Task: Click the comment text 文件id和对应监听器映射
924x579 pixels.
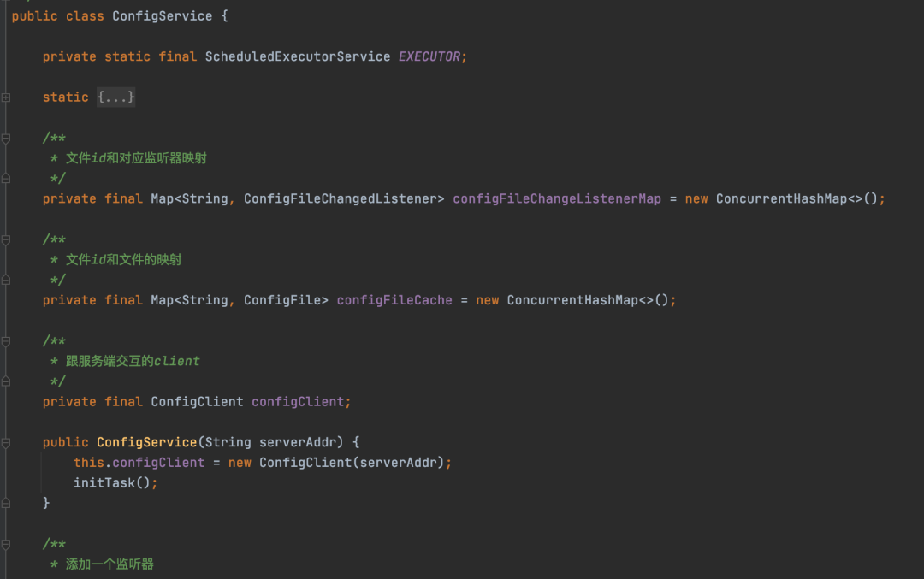Action: click(x=136, y=158)
